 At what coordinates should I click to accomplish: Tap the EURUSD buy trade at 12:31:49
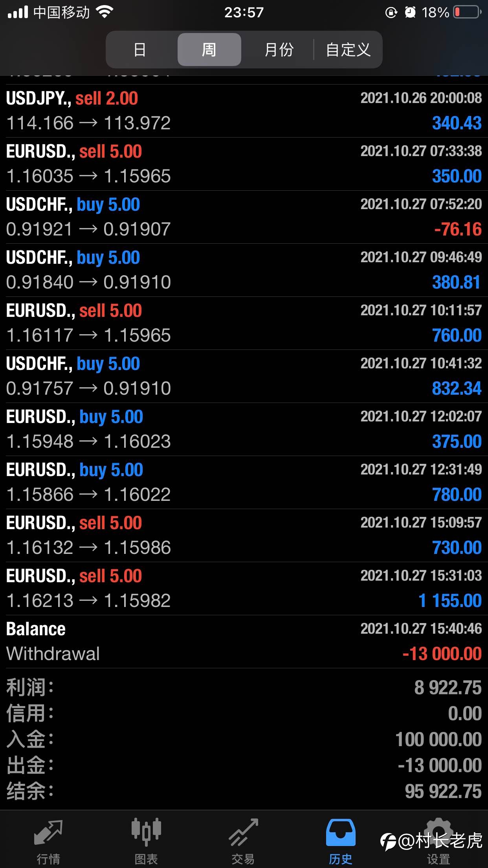[244, 482]
